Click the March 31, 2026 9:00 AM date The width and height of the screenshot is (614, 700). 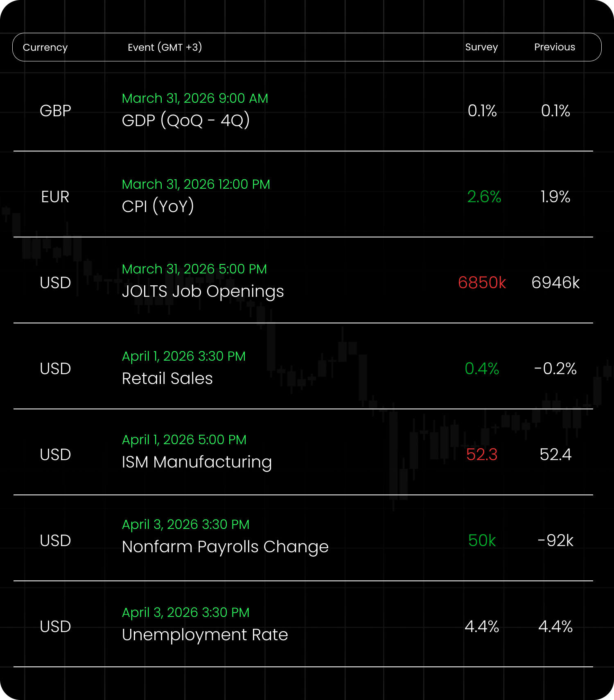click(195, 99)
